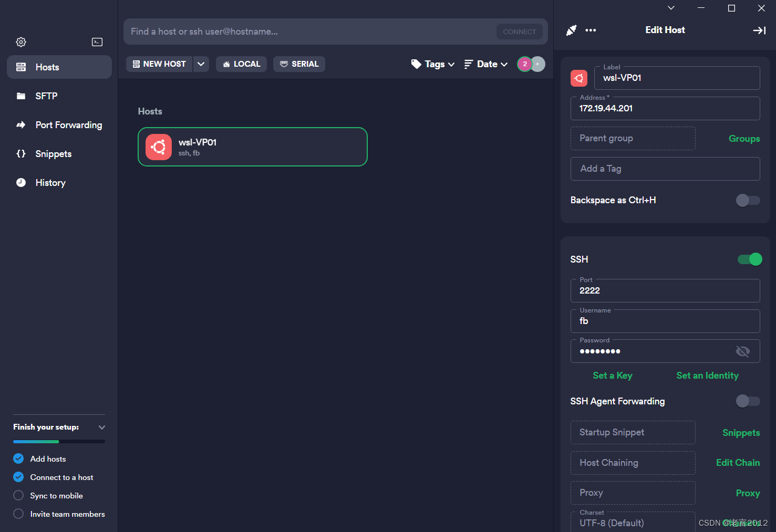Click the Snippets braces icon
Viewport: 776px width, 532px height.
(21, 154)
